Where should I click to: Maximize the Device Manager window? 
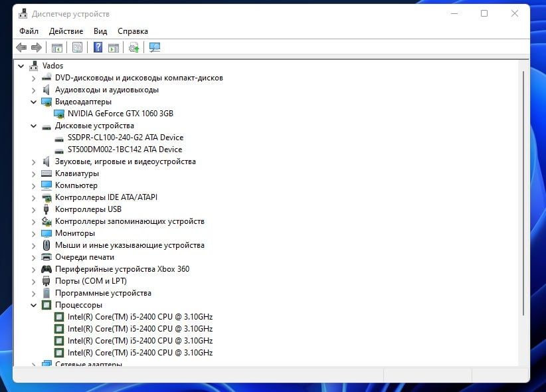coord(484,13)
